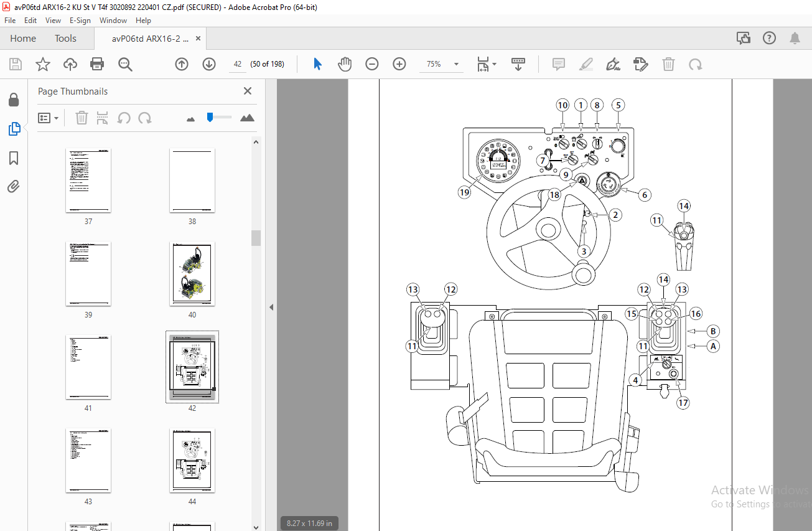Select page 44 thumbnail
Screen dimensions: 812x531
(x=192, y=461)
